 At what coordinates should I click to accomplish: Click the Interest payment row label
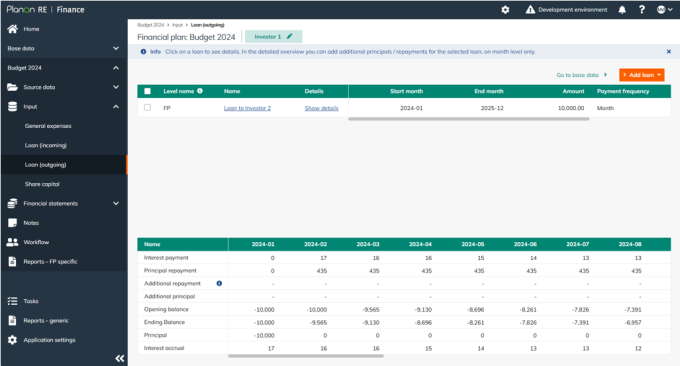tap(166, 258)
